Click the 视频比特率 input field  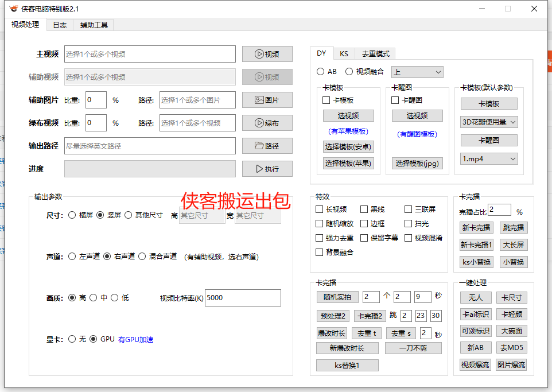point(243,298)
